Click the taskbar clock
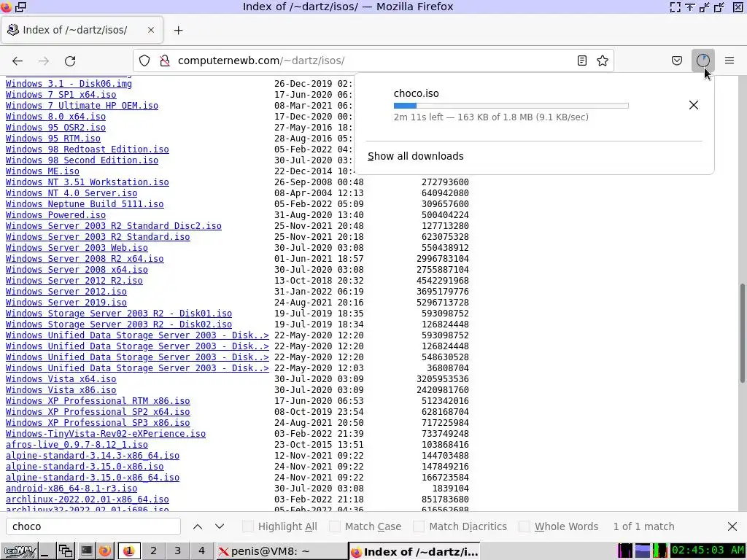Image resolution: width=747 pixels, height=560 pixels. tap(707, 551)
